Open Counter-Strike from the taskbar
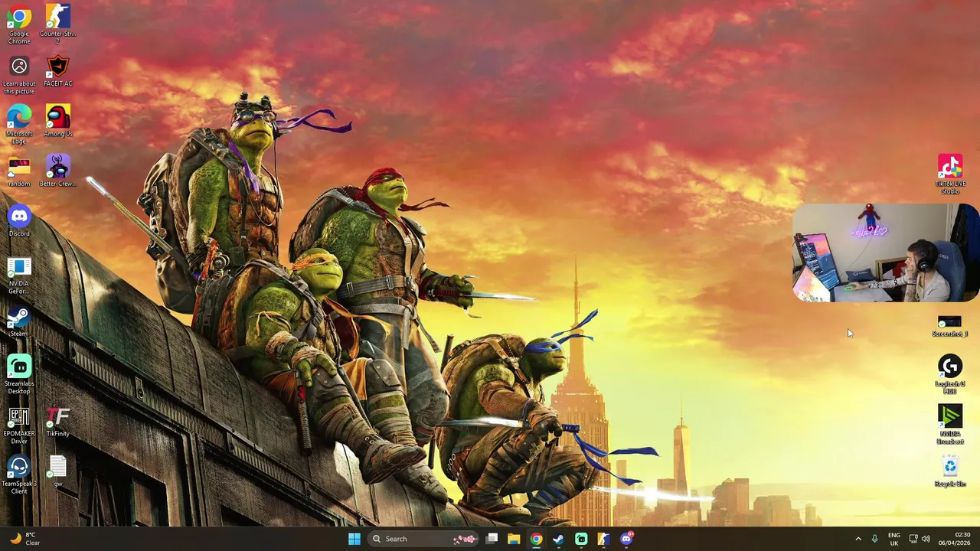The height and width of the screenshot is (551, 980). click(603, 539)
